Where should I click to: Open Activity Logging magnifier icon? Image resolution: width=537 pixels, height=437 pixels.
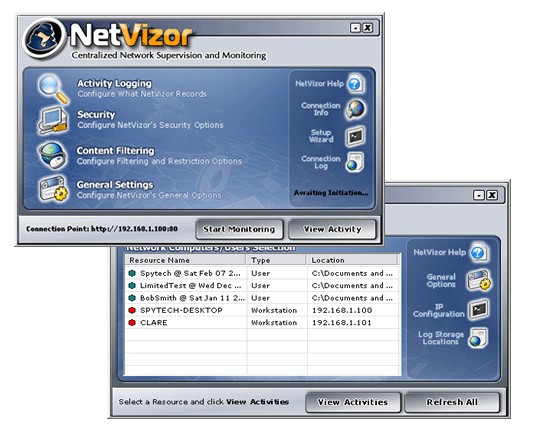pyautogui.click(x=53, y=88)
